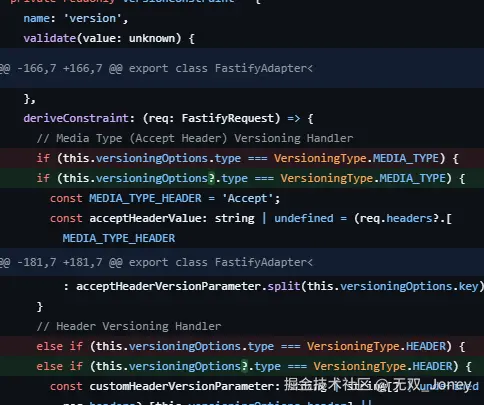The image size is (484, 405).
Task: Click the "// Media Type (Accept Header) Versioning Handler" comment
Action: tap(195, 138)
